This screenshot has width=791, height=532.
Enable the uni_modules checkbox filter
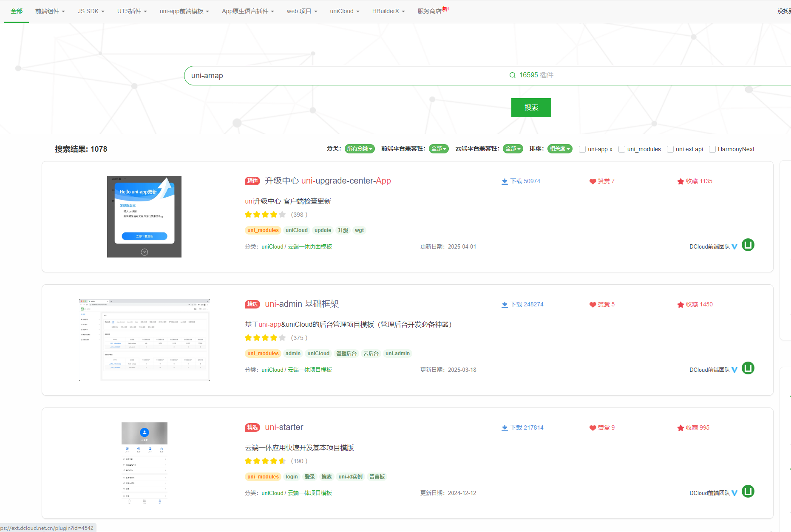point(622,149)
